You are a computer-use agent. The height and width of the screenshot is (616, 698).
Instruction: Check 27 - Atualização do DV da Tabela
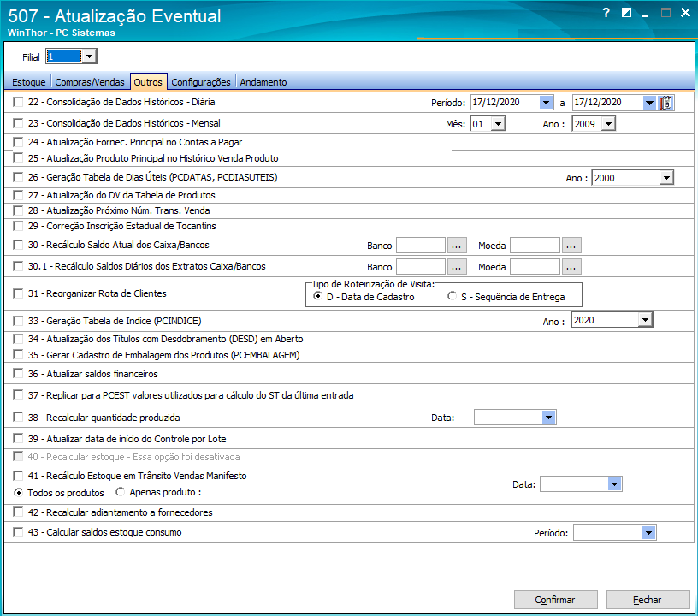18,195
